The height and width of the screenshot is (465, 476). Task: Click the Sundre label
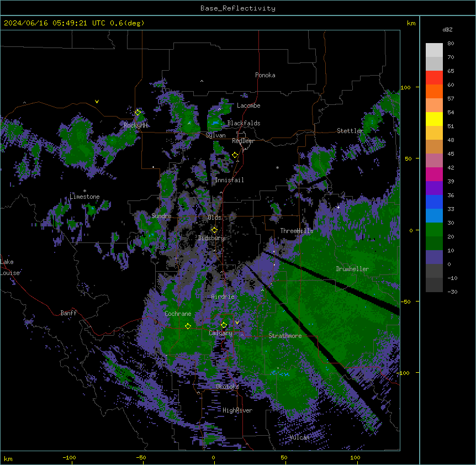pyautogui.click(x=161, y=216)
